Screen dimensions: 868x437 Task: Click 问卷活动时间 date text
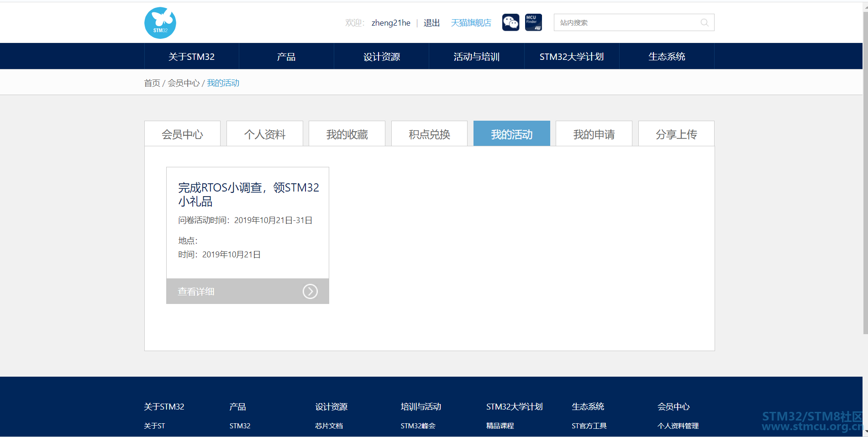tap(245, 220)
